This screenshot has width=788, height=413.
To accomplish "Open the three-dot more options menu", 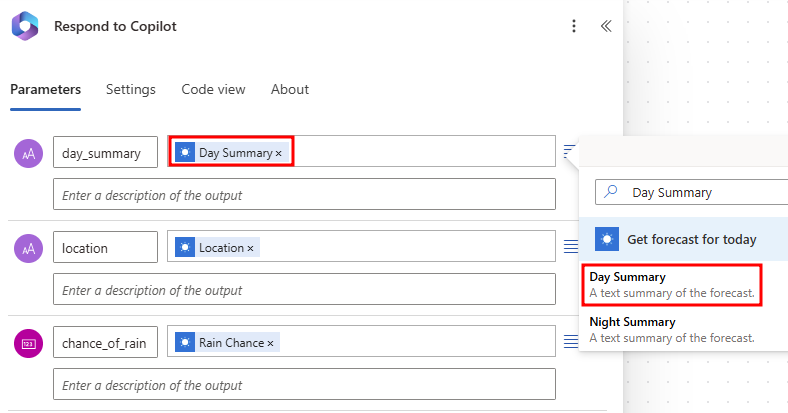I will point(573,26).
